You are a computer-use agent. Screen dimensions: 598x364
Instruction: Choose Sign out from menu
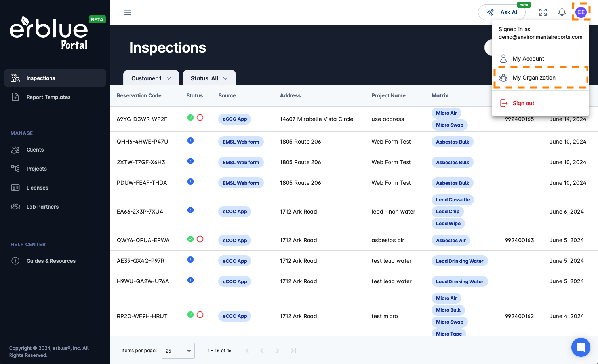pos(541,103)
